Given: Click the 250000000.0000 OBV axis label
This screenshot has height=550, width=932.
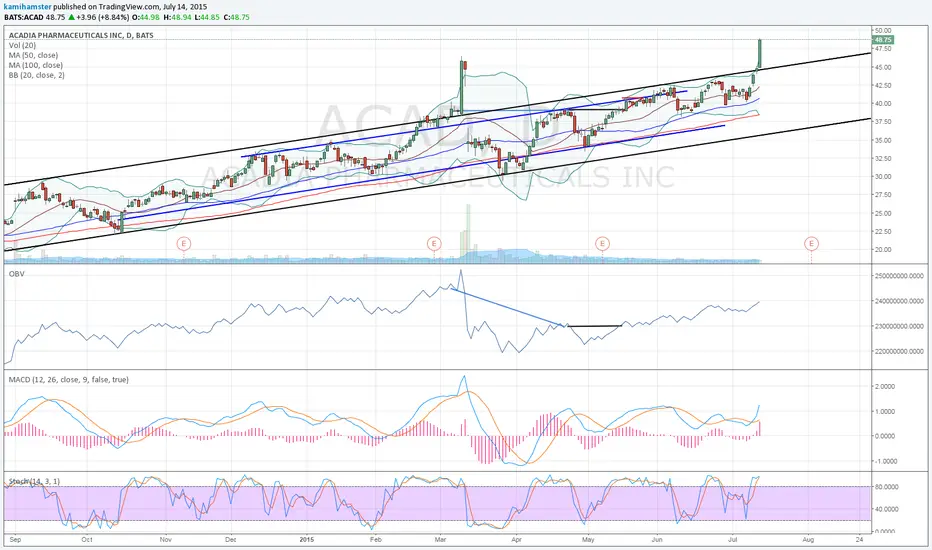Looking at the screenshot, I should (x=899, y=276).
